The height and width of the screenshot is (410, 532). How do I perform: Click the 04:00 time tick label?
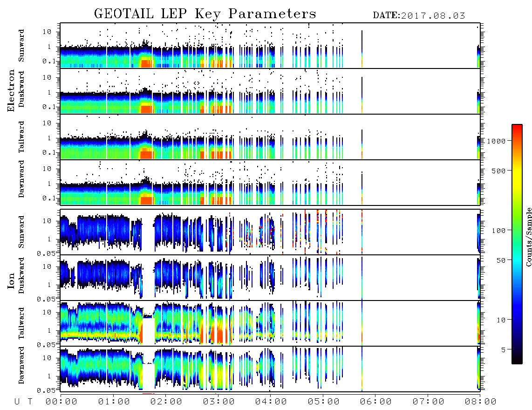click(271, 402)
